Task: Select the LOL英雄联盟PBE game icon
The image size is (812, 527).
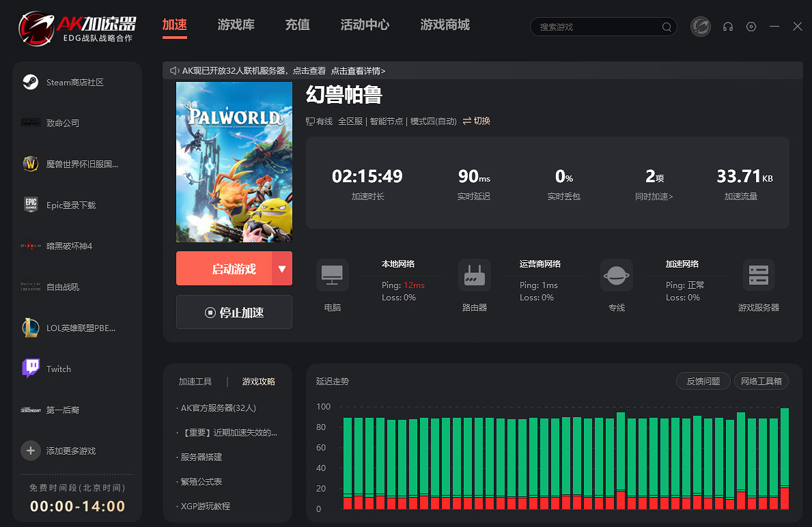Action: (30, 328)
